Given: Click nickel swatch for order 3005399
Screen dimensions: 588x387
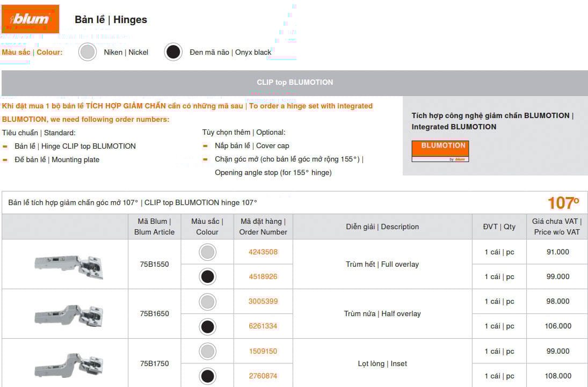Looking at the screenshot, I should (x=207, y=302).
